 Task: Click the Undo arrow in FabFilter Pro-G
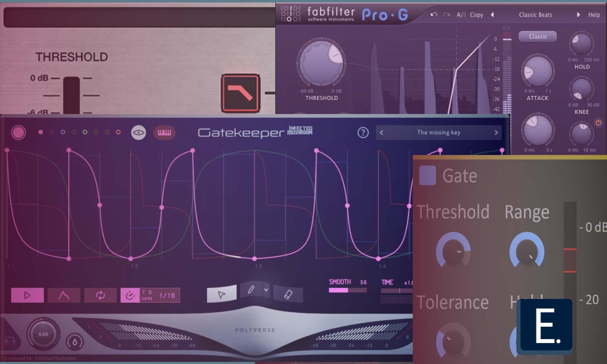[x=434, y=15]
